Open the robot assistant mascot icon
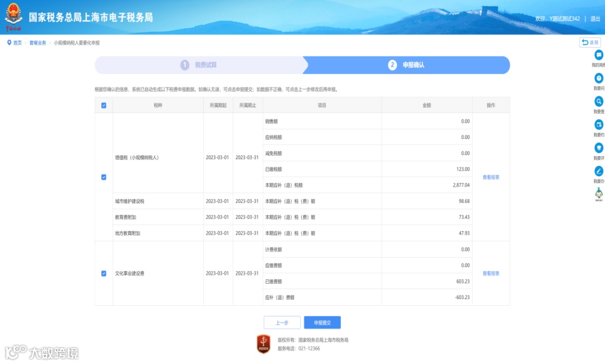 tap(598, 194)
